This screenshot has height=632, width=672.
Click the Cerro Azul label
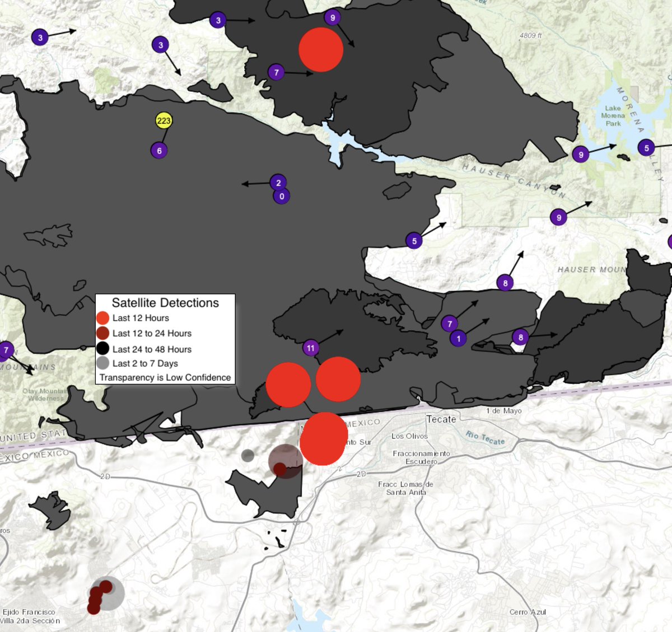click(528, 612)
